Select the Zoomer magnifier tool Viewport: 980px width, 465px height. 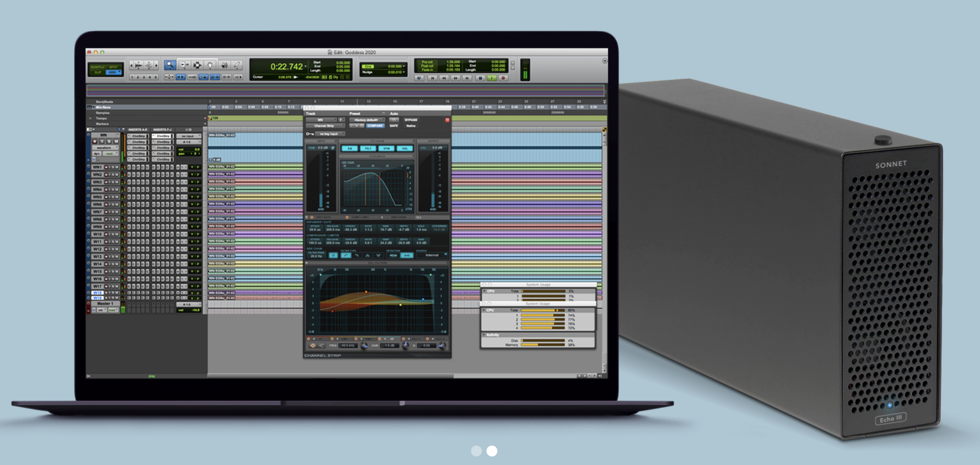(170, 65)
